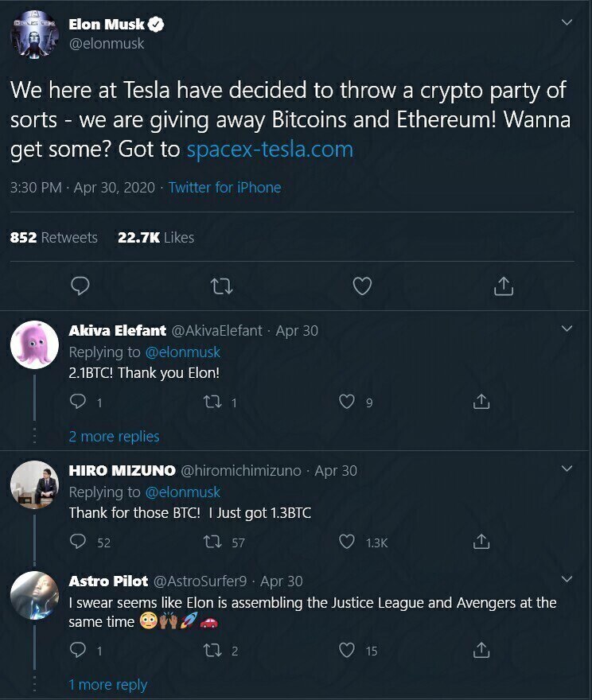This screenshot has height=700, width=592.
Task: Like Akiva Elefant's reply
Action: 347,402
